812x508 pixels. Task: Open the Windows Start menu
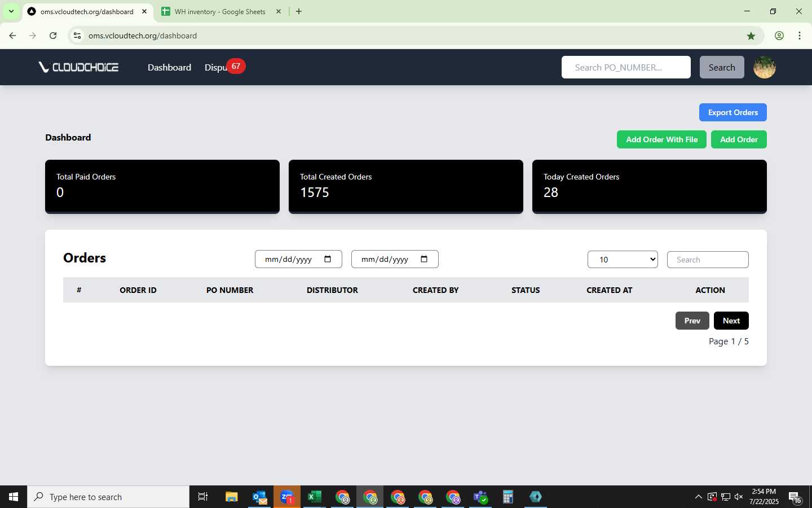14,497
